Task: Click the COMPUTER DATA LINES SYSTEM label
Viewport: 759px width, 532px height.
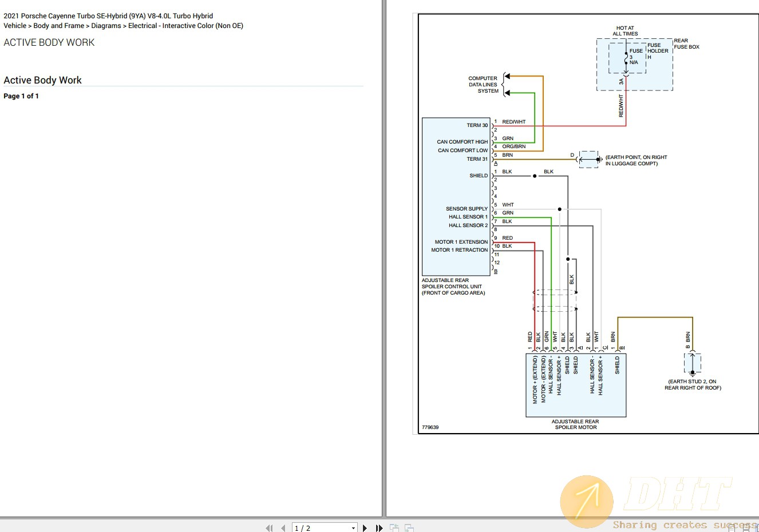Action: click(483, 85)
